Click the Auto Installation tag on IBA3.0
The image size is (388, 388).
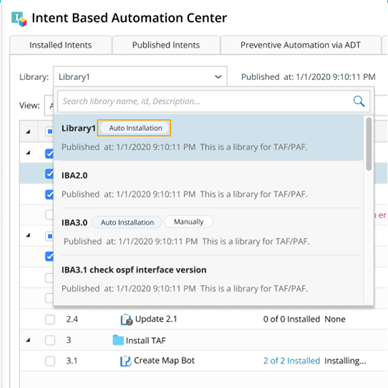pyautogui.click(x=127, y=222)
